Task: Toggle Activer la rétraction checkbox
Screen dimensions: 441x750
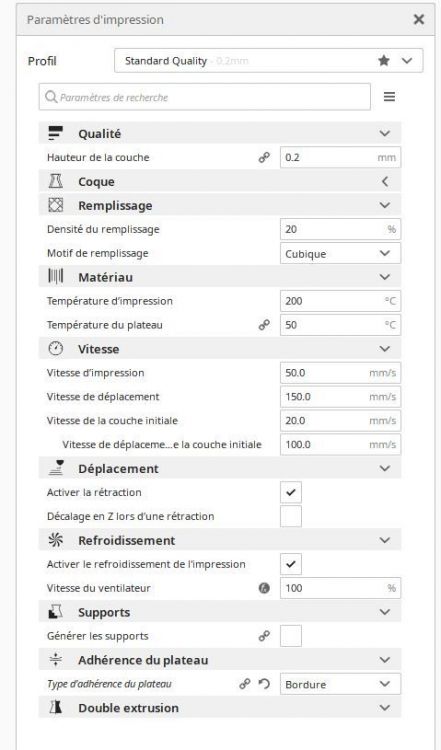Action: coord(291,492)
